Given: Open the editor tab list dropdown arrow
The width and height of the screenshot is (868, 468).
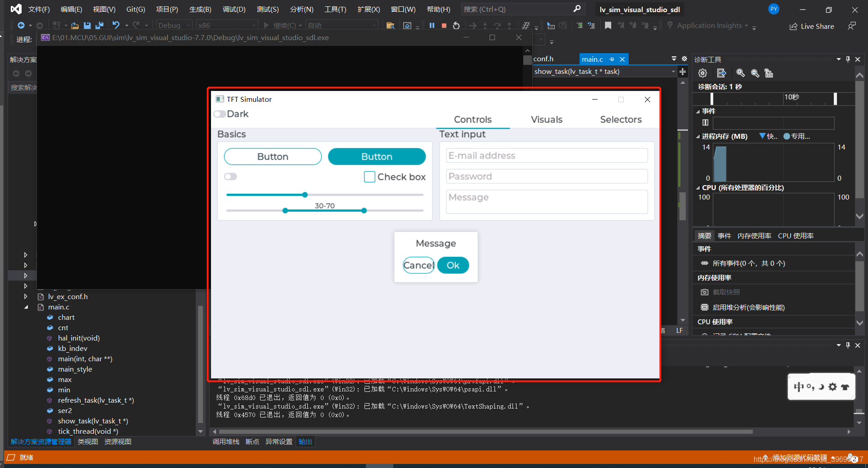Looking at the screenshot, I should pos(674,59).
